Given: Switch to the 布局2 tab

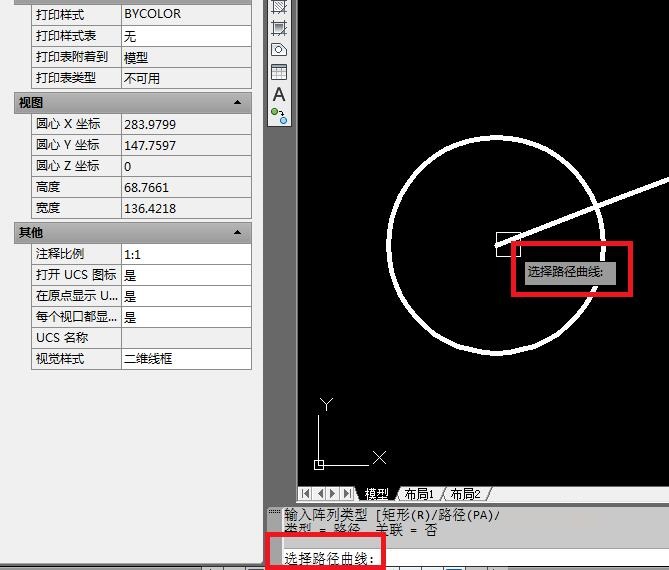Looking at the screenshot, I should click(465, 494).
